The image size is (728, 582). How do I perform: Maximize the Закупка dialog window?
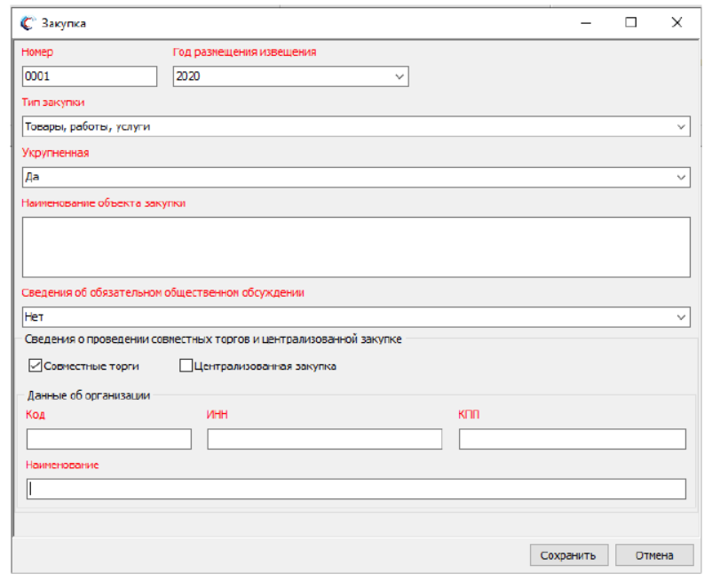pyautogui.click(x=631, y=23)
